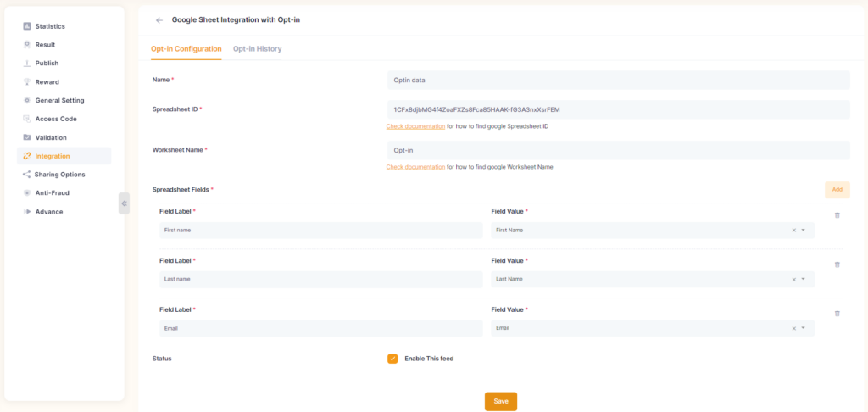Click the Email field label input
Screen dimensions: 868x412
321,328
